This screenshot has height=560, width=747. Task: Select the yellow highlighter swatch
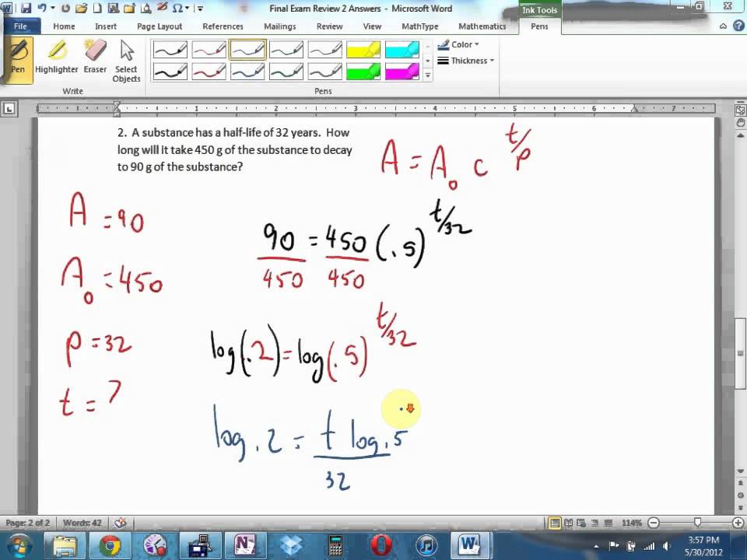point(363,49)
